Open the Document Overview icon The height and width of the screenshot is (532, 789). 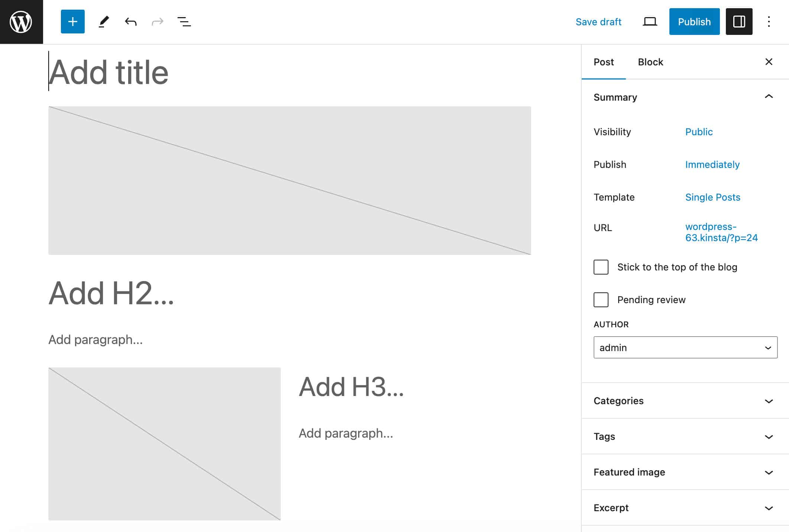[184, 22]
